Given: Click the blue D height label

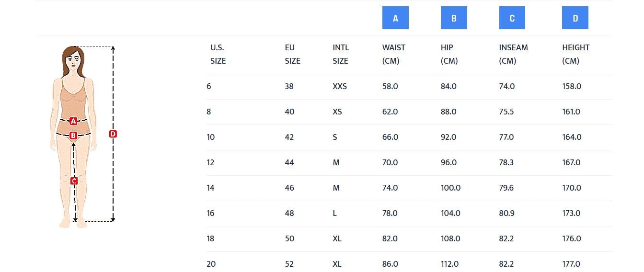Looking at the screenshot, I should pyautogui.click(x=575, y=18).
